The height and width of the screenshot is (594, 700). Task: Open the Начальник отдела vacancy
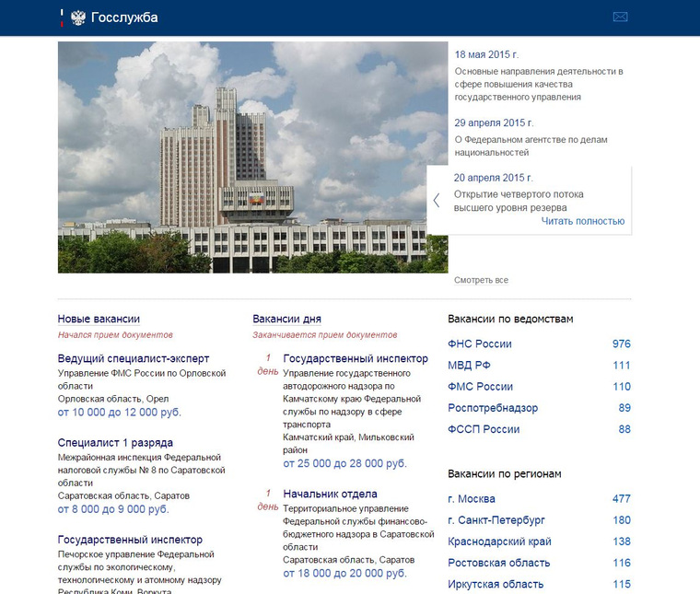click(x=330, y=494)
